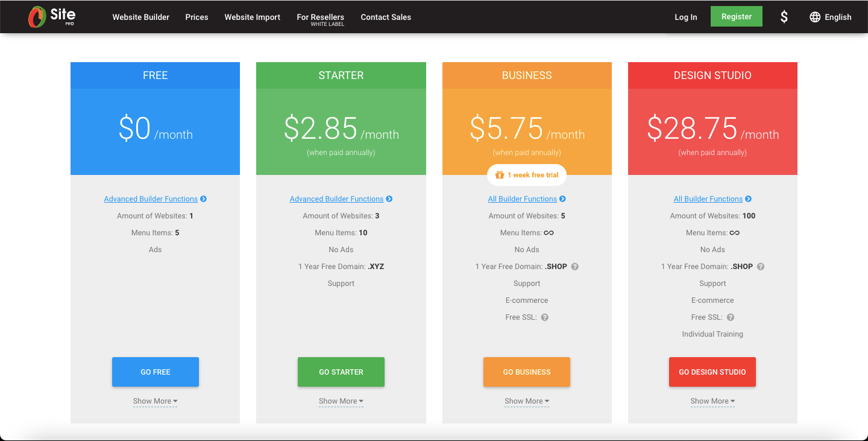Open Starter plan Advanced Builder Functions link

(336, 199)
